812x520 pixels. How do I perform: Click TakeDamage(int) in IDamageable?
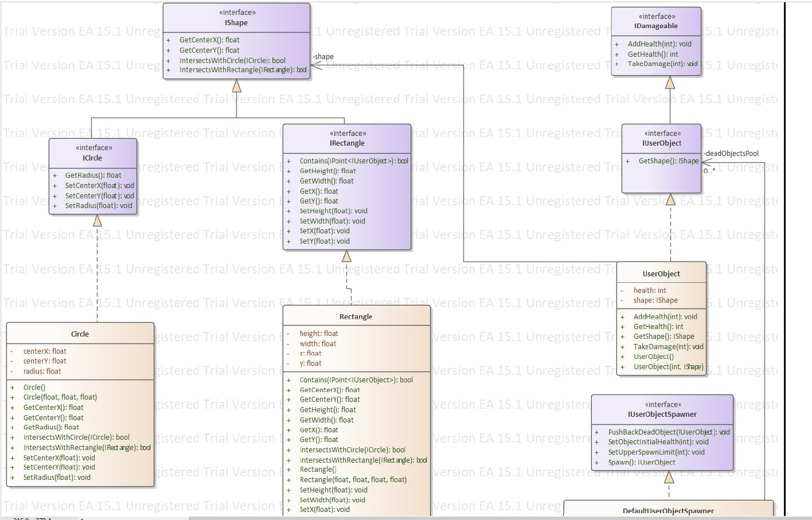[x=662, y=64]
